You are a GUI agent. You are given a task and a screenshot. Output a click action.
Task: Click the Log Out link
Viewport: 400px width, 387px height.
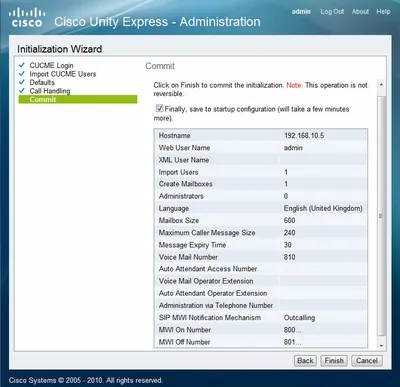pyautogui.click(x=332, y=12)
